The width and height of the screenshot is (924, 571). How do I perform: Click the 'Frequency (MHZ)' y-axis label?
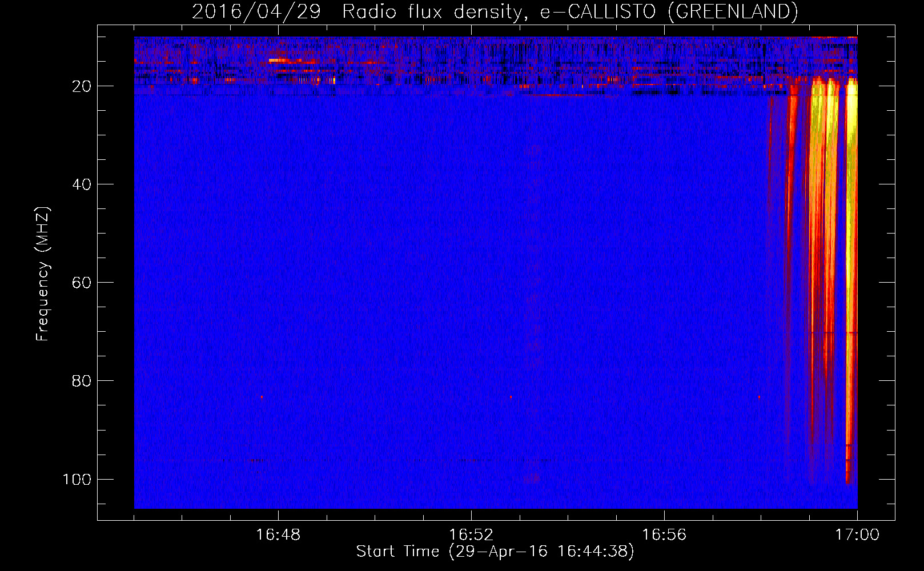43,274
